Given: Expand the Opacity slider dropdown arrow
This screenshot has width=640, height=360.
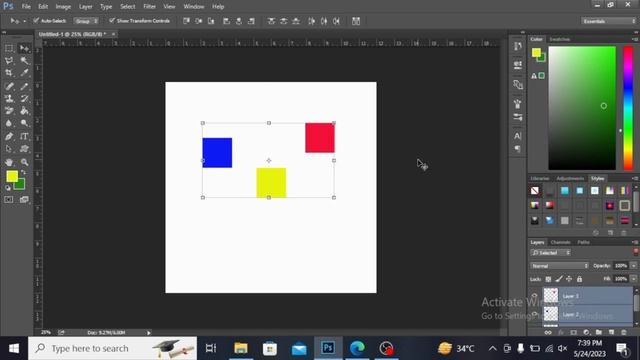Looking at the screenshot, I should click(633, 266).
